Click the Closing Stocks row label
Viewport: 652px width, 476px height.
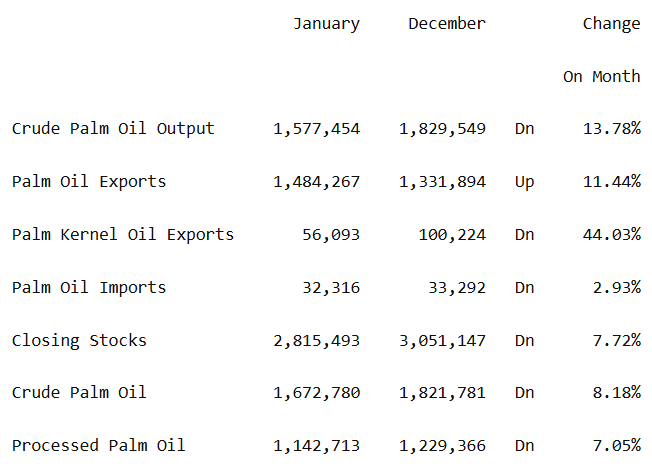point(79,341)
